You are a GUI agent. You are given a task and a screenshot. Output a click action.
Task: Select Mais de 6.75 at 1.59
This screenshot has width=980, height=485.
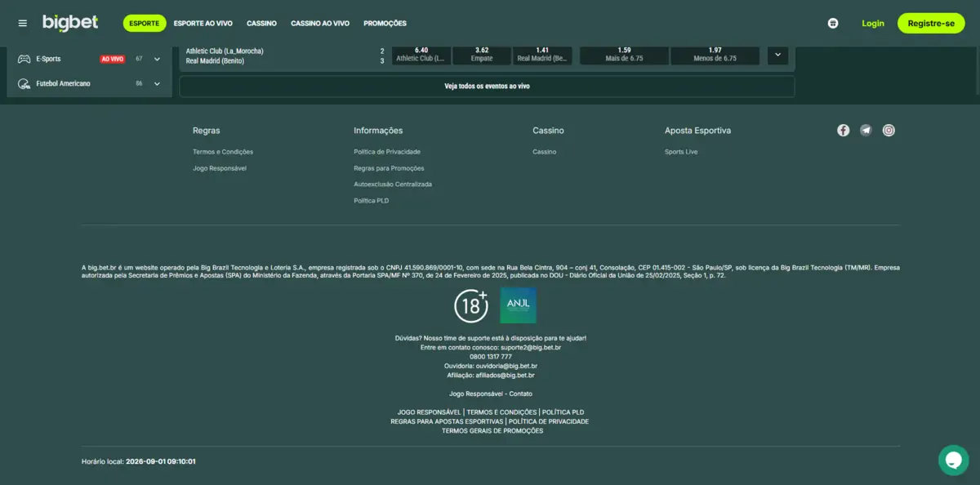click(624, 55)
